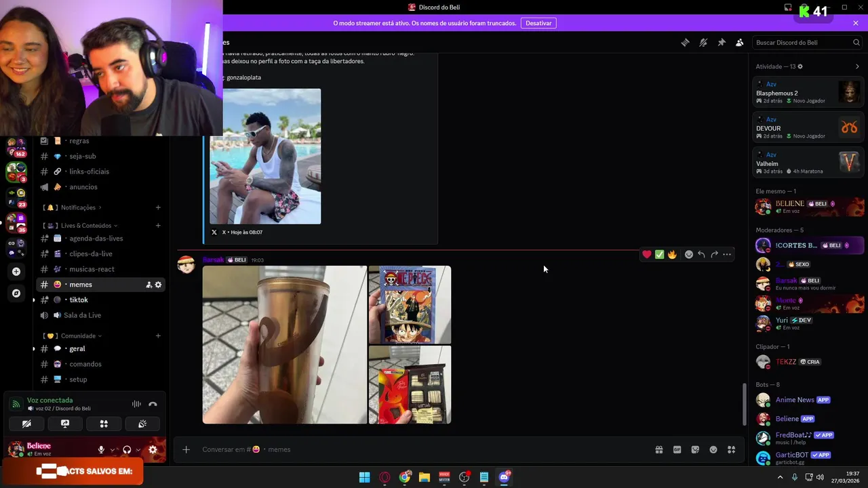The image size is (868, 488).
Task: Open the gift Nitro icon
Action: coord(658,449)
